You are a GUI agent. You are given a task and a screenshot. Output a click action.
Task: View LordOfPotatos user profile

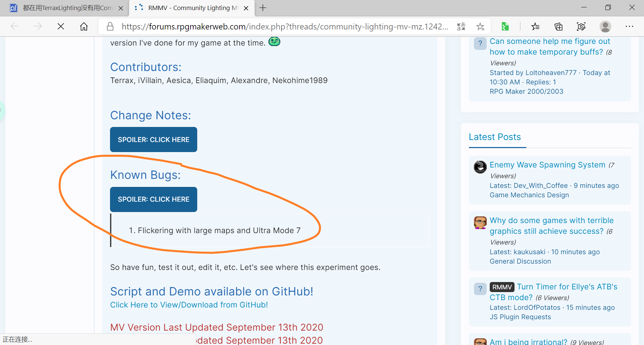point(537,307)
